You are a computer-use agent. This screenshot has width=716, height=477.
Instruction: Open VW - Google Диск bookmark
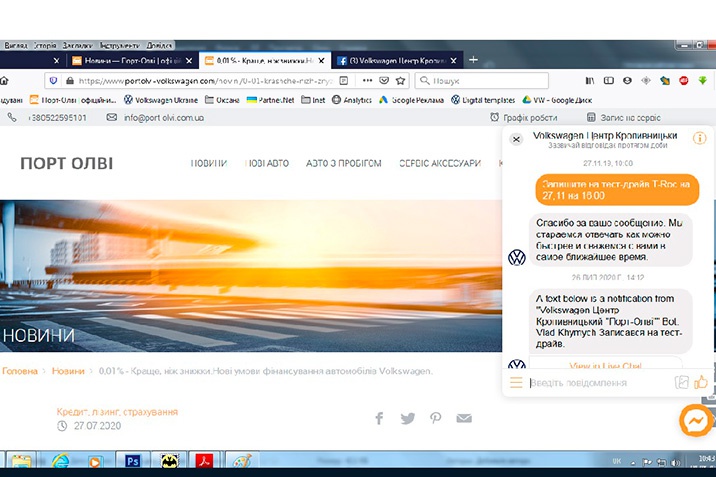[557, 100]
